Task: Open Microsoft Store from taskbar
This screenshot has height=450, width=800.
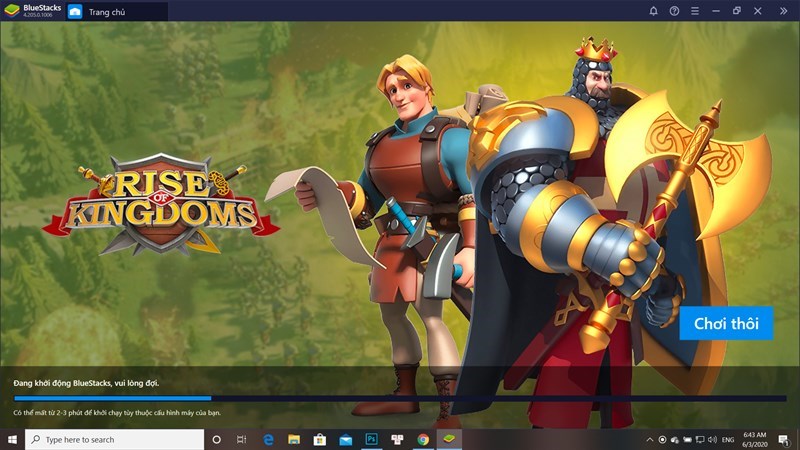Action: 320,439
